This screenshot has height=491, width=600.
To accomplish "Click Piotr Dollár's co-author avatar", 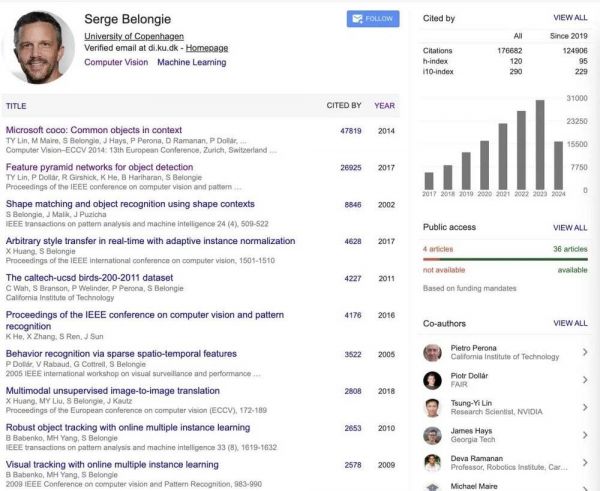I will (x=432, y=380).
